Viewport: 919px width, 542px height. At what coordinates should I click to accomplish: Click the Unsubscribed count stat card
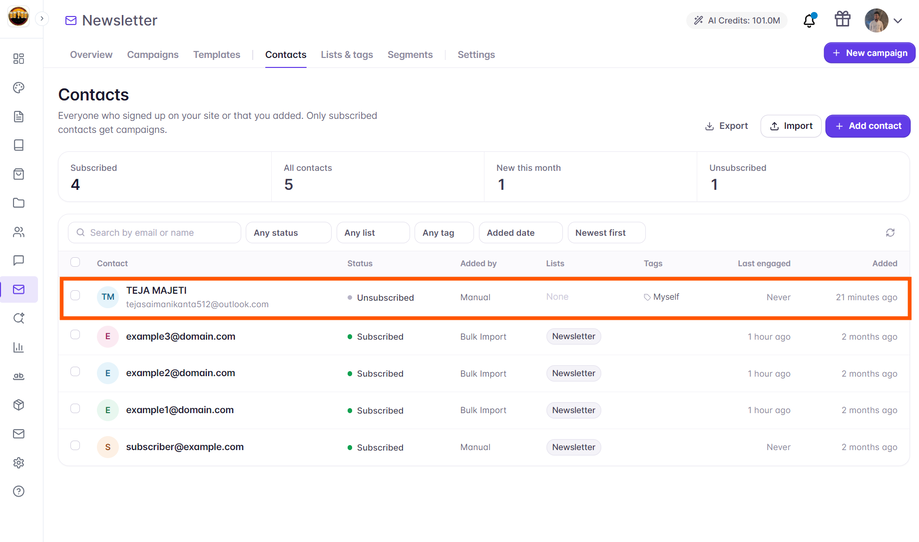point(803,177)
